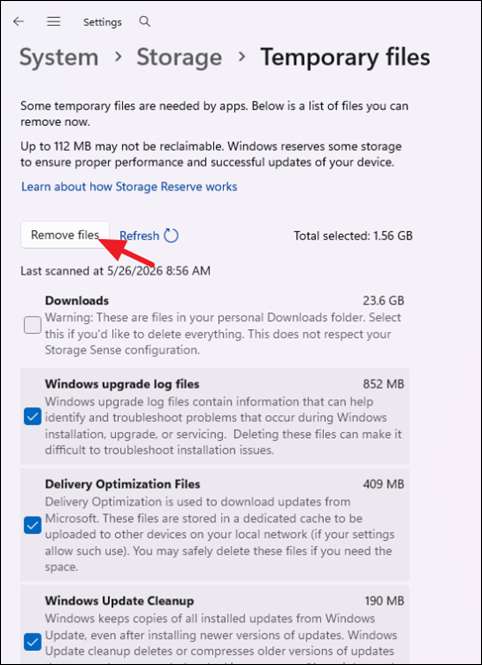This screenshot has width=482, height=665.
Task: Click the Remove files button
Action: tap(65, 235)
